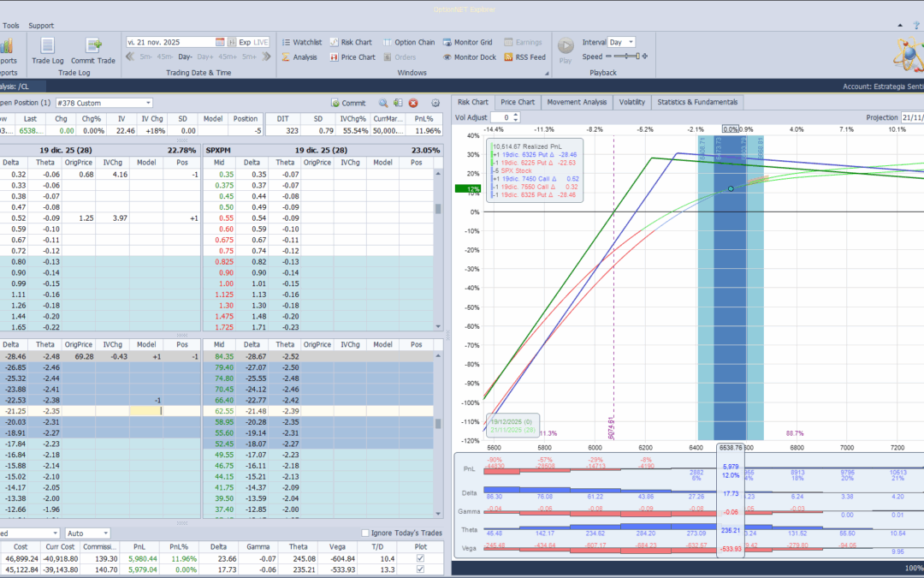Open the Watchlist window
Screen dimensions: 924x578
click(302, 42)
